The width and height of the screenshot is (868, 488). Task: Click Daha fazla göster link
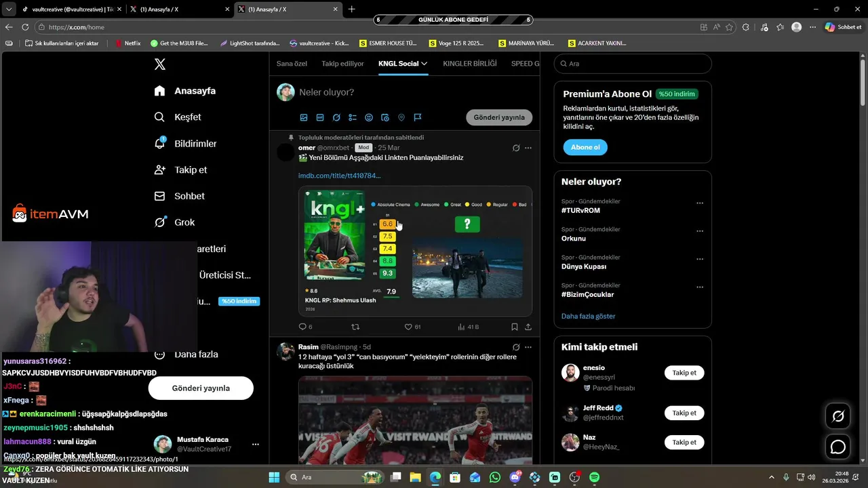tap(589, 317)
